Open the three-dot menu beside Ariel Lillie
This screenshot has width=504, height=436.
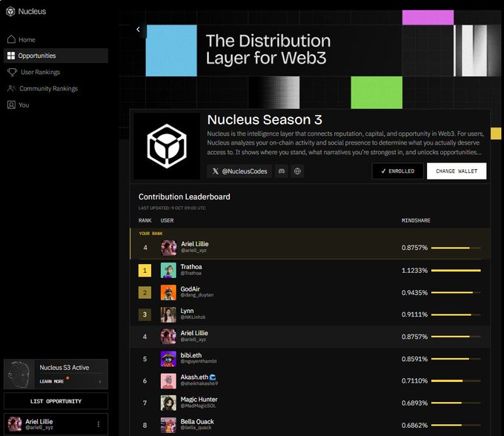[x=99, y=424]
